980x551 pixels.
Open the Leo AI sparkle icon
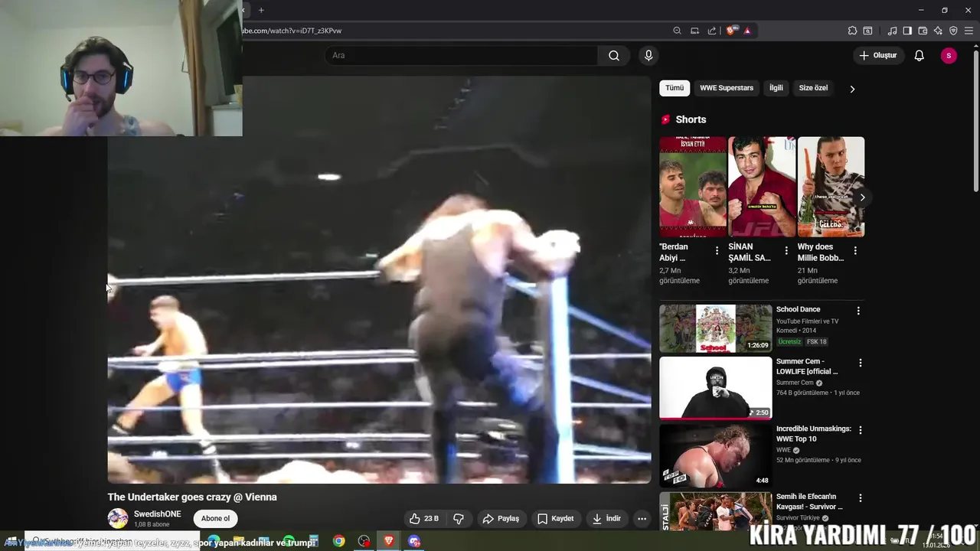(938, 31)
